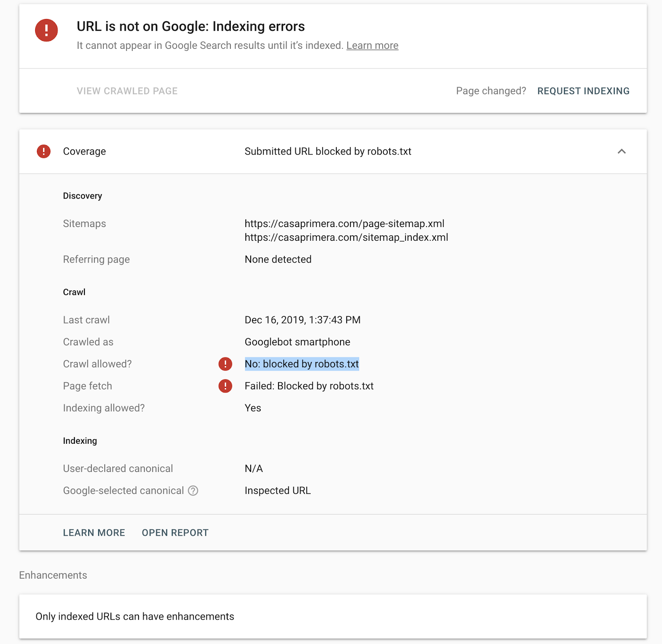Click the 'Last crawl' label

86,320
